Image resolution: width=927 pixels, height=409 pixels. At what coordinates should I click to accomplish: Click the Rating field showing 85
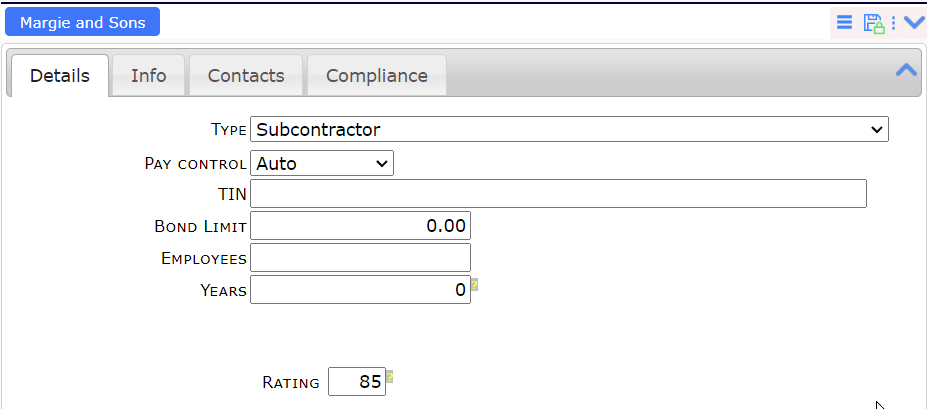tap(356, 382)
